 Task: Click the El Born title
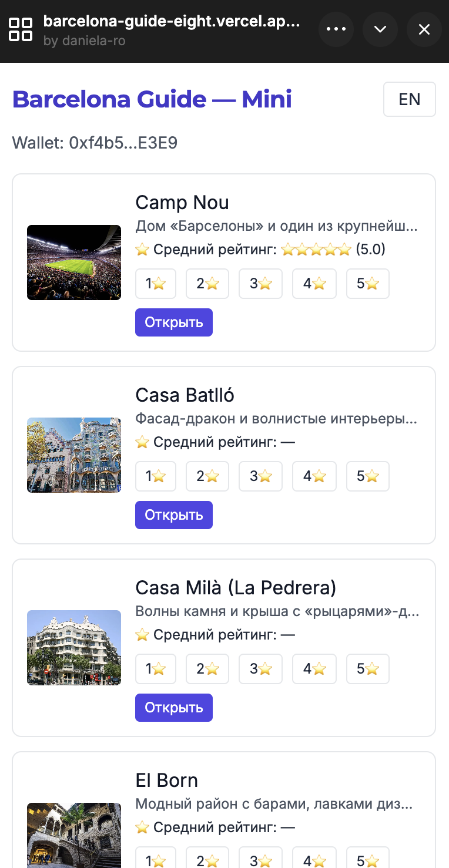click(x=167, y=780)
